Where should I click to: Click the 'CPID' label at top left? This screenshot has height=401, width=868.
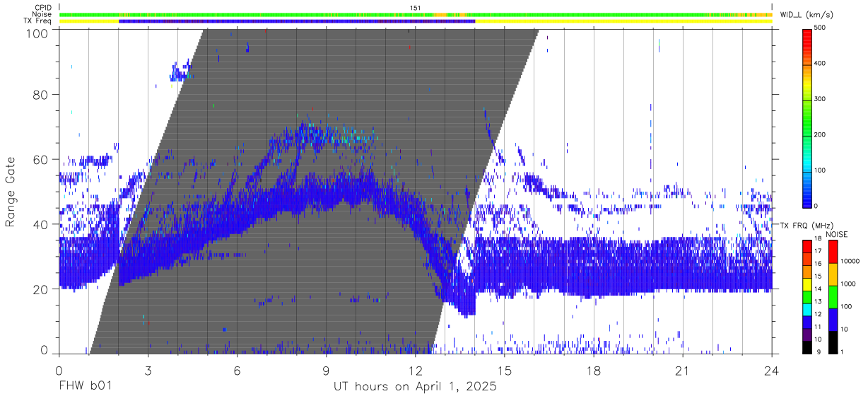click(x=43, y=8)
